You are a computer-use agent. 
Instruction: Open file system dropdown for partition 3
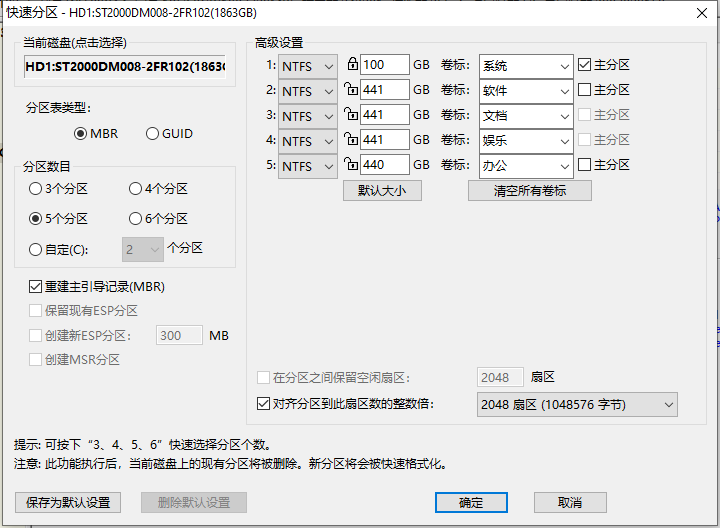click(x=308, y=116)
